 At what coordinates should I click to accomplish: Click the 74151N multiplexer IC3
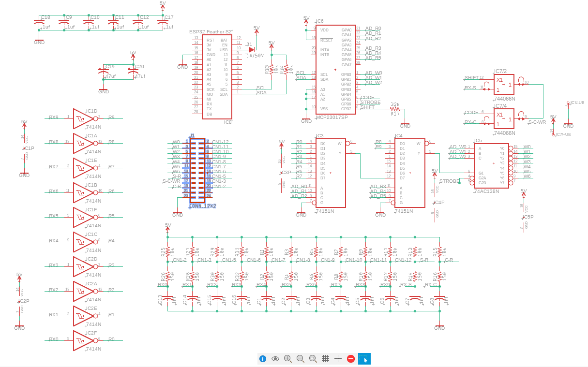331,173
